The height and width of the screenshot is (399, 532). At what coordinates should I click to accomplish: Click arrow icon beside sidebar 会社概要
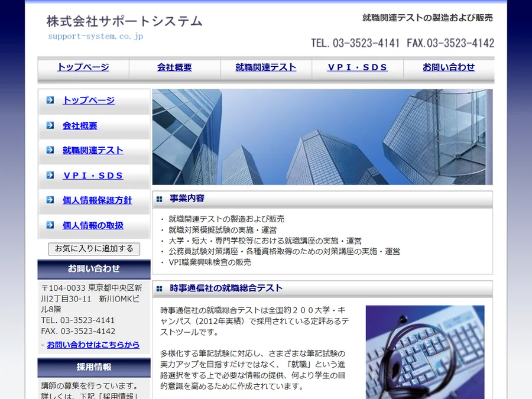50,125
